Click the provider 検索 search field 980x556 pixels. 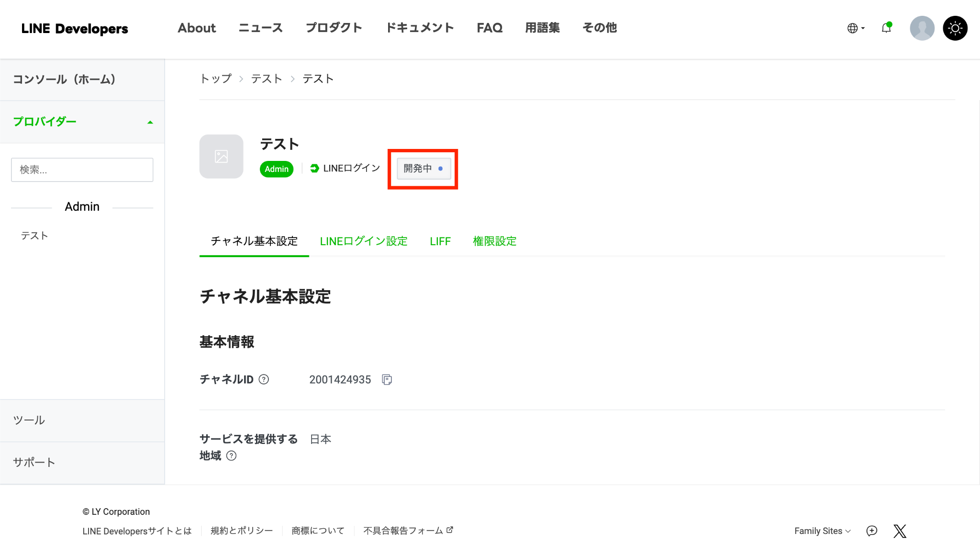click(82, 170)
